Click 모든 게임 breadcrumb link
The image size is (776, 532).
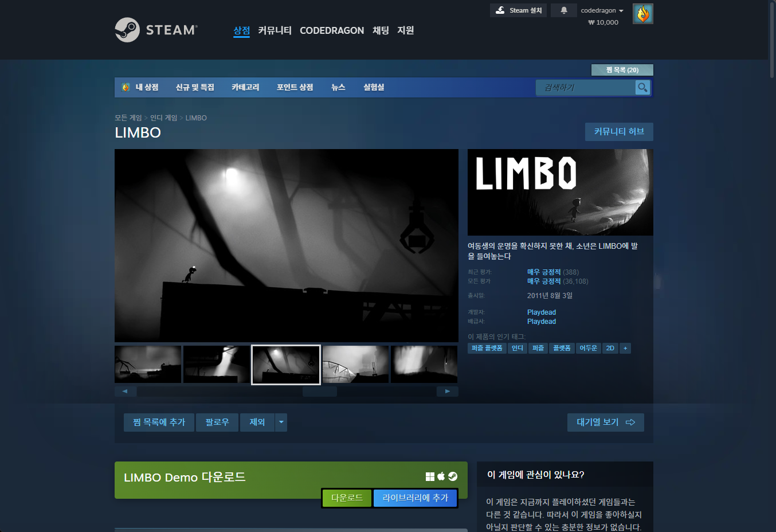pyautogui.click(x=128, y=118)
